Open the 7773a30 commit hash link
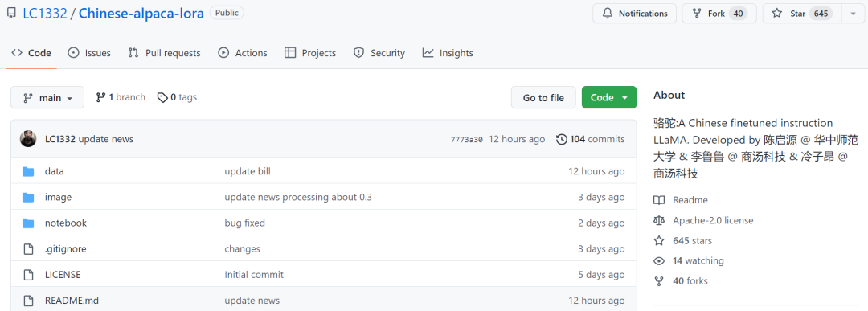 (x=467, y=140)
